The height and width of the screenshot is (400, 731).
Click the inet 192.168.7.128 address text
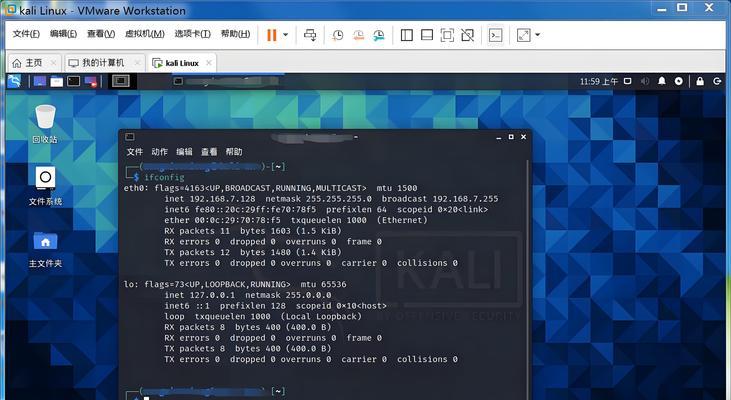click(210, 199)
